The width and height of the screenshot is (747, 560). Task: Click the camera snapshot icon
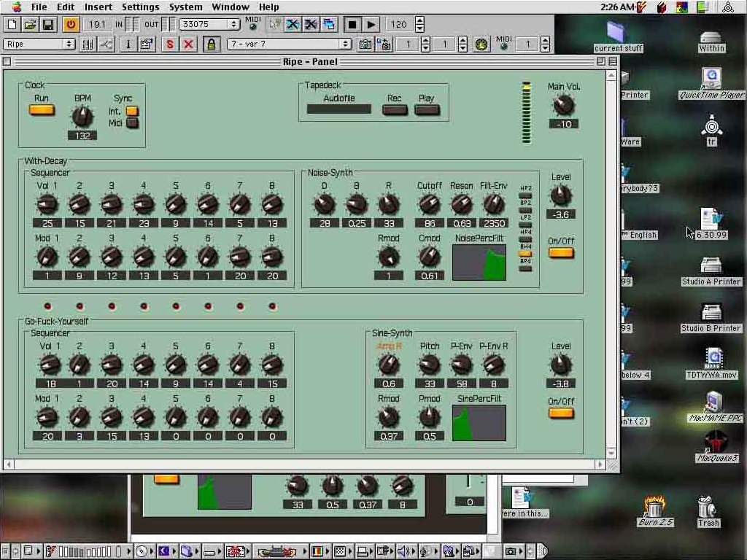pos(365,44)
